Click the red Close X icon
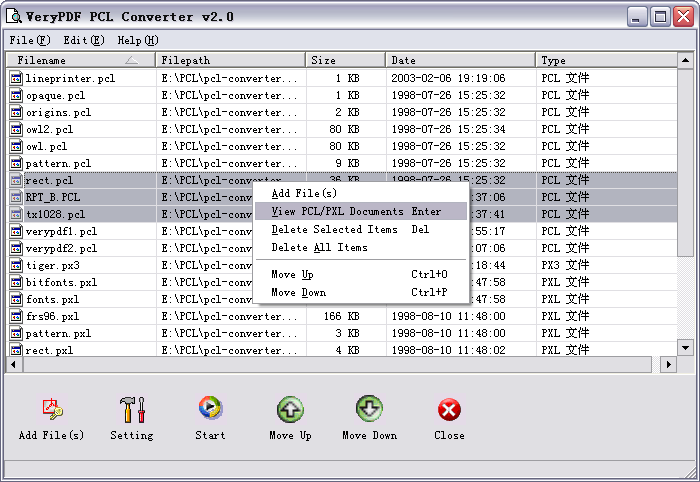The image size is (700, 482). click(449, 410)
